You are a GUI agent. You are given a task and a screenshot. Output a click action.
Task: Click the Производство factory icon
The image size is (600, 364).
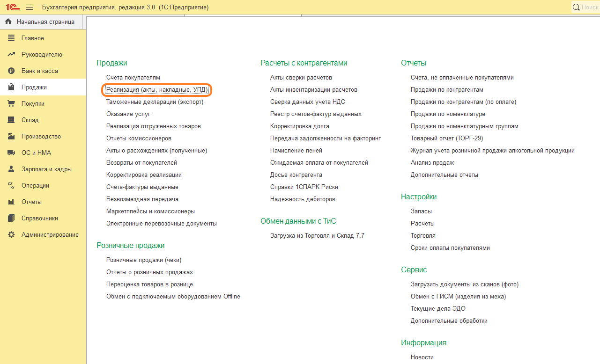12,137
